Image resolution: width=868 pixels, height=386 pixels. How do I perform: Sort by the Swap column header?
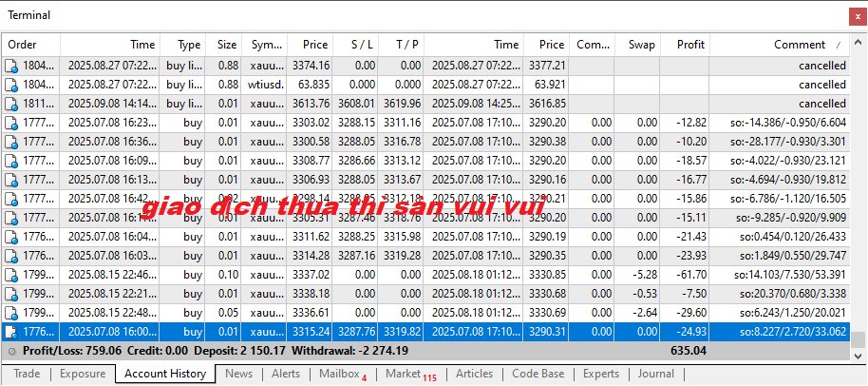(637, 45)
